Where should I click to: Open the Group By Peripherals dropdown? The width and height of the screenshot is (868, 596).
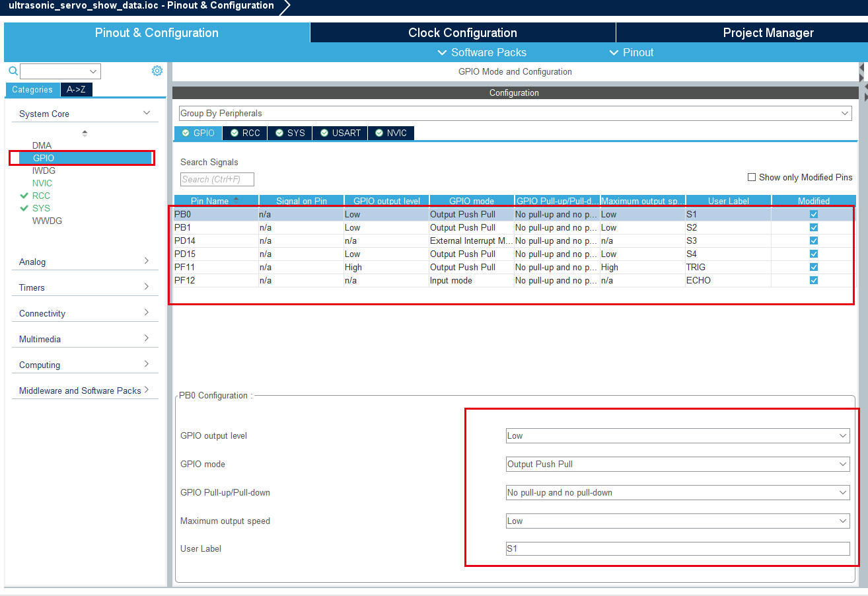click(515, 114)
